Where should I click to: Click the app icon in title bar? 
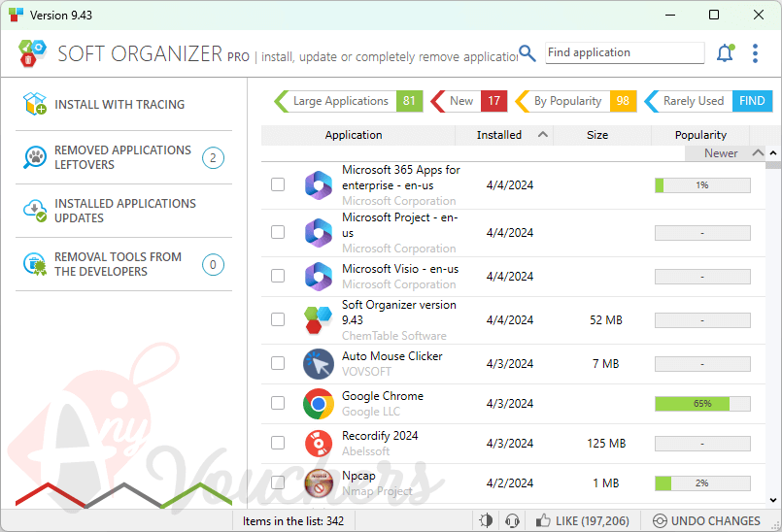(16, 15)
